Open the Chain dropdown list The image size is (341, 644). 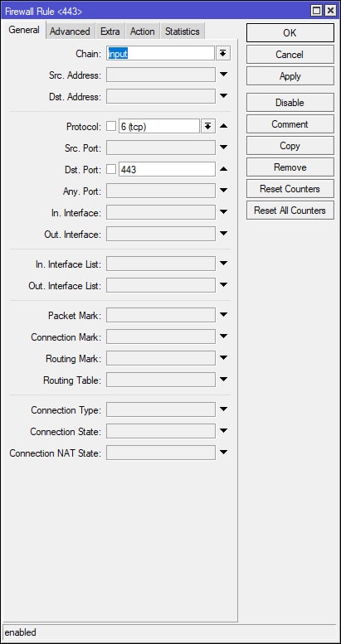coord(223,53)
